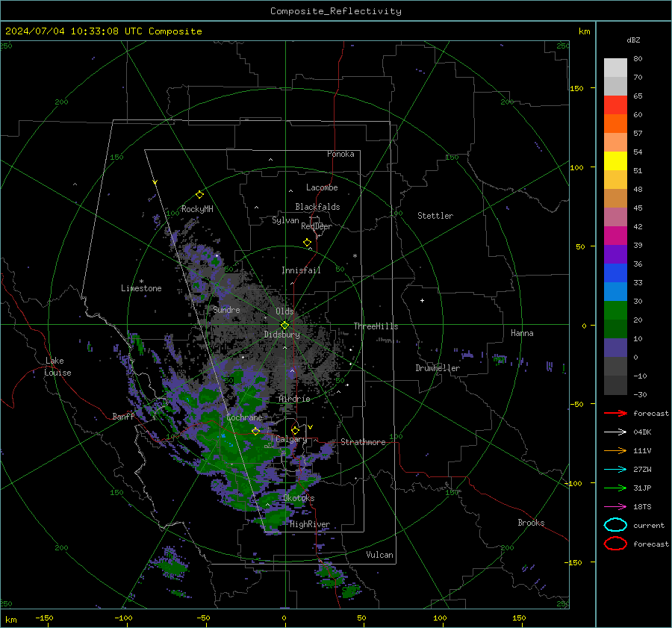Click the 18TS legend label
The width and height of the screenshot is (672, 628).
[x=642, y=507]
